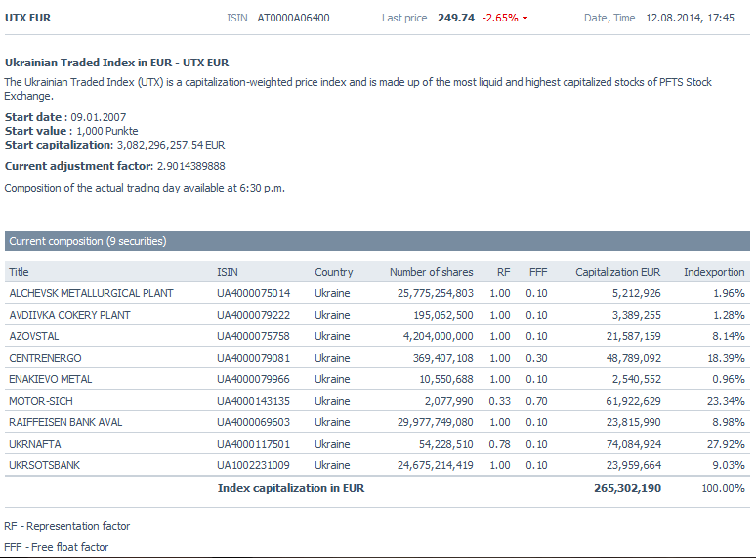Click MOTOR-SICH RF value 0.33

(499, 401)
